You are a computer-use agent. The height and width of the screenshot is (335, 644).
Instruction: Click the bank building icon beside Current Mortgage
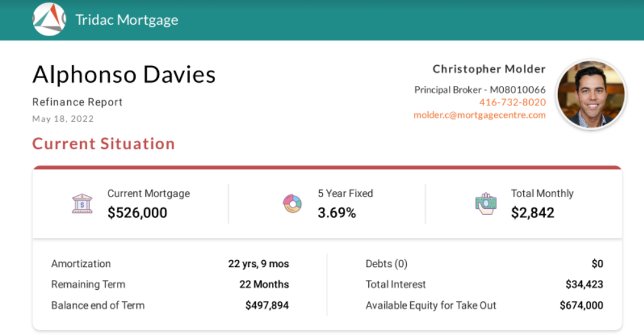[82, 204]
